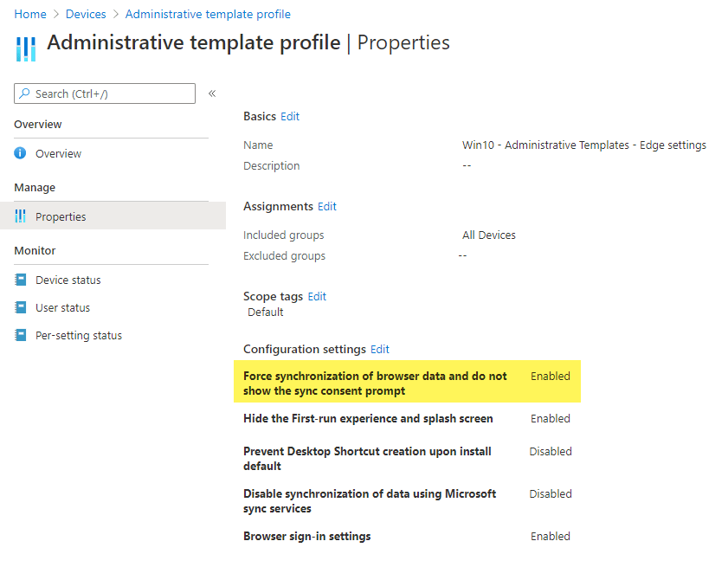Viewport: 728px width, 567px height.
Task: Click the Per-setting status icon
Action: pyautogui.click(x=20, y=335)
